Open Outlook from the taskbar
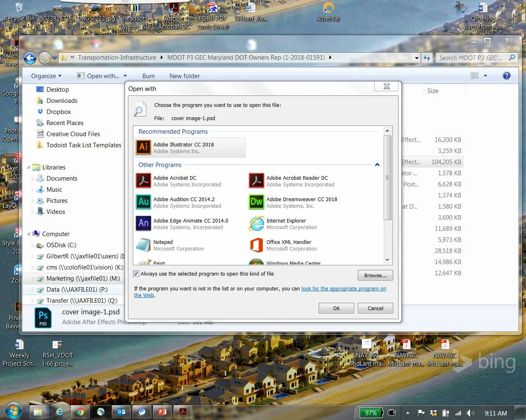The width and height of the screenshot is (526, 420). point(121,412)
